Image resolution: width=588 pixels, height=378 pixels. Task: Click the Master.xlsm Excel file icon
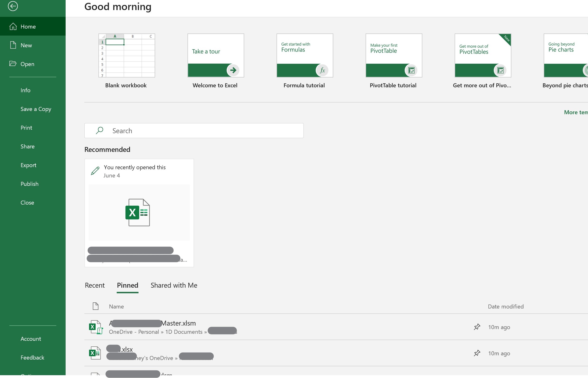pos(95,327)
